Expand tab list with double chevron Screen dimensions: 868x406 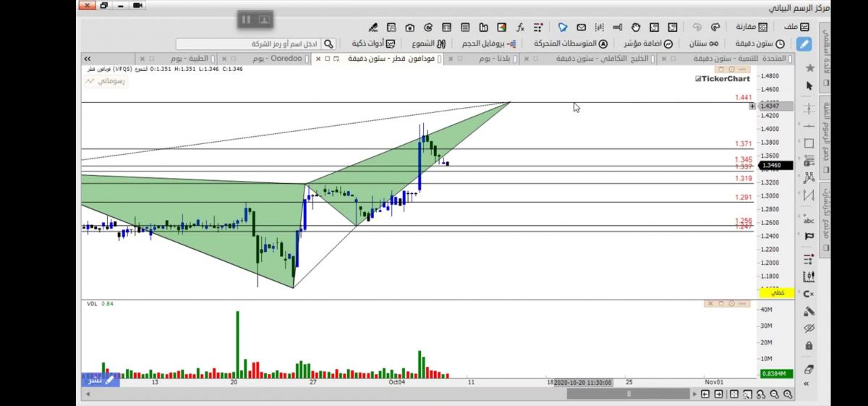click(x=87, y=58)
